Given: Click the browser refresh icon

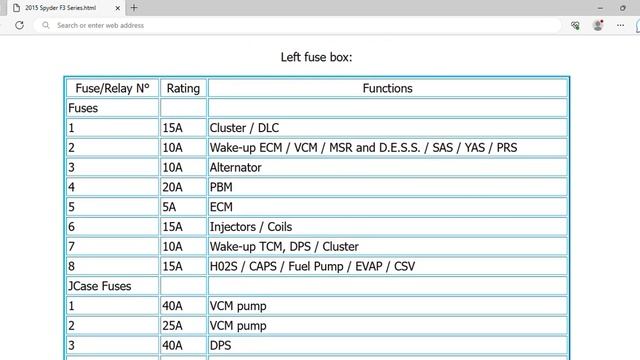Looking at the screenshot, I should coord(19,25).
